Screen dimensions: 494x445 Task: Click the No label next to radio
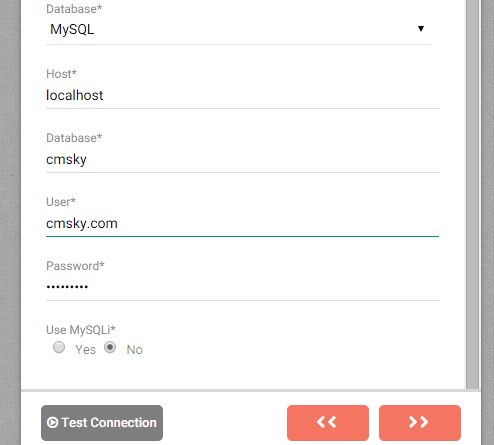pyautogui.click(x=134, y=350)
